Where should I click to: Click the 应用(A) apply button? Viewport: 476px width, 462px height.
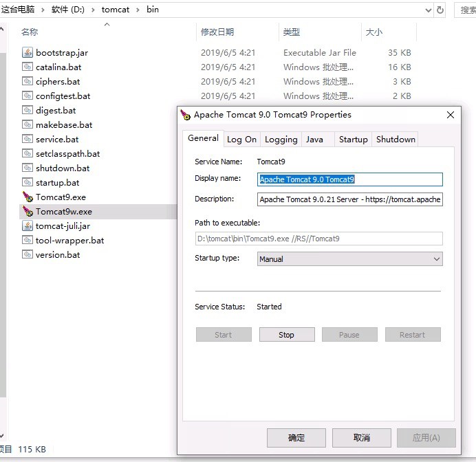pos(426,438)
